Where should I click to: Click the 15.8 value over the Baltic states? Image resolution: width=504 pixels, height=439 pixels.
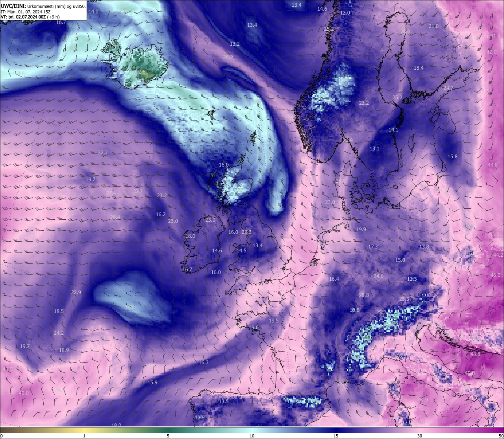coord(452,156)
